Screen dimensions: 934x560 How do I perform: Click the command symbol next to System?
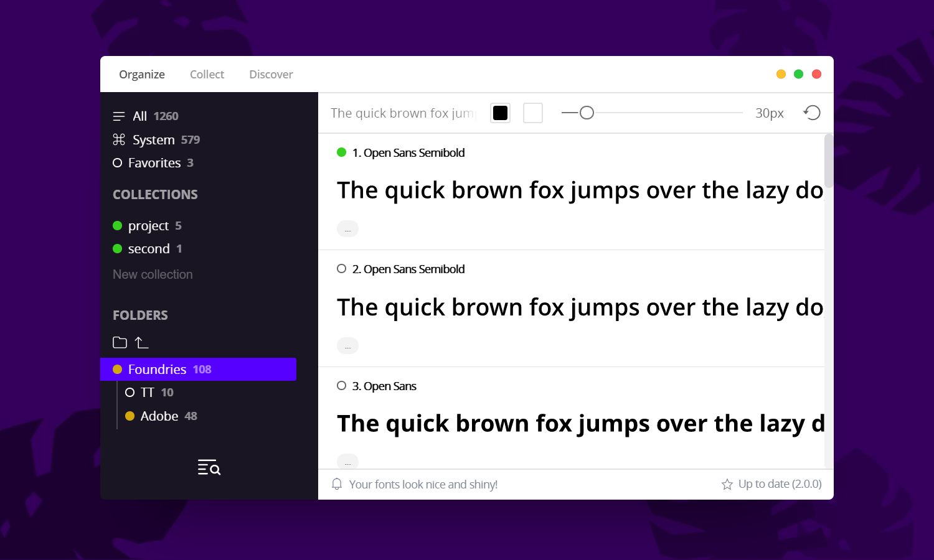tap(118, 139)
